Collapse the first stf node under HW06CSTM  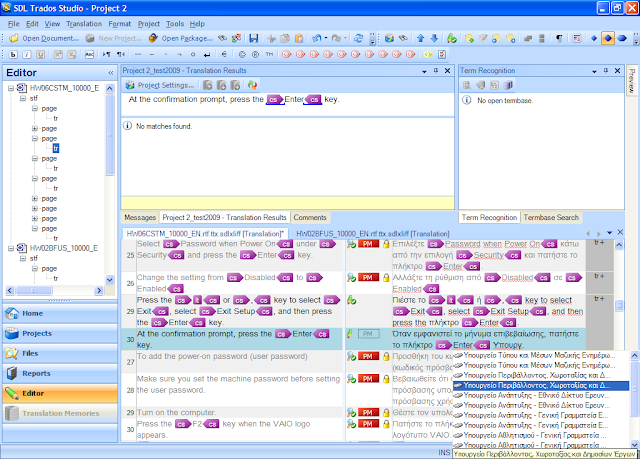pos(23,98)
